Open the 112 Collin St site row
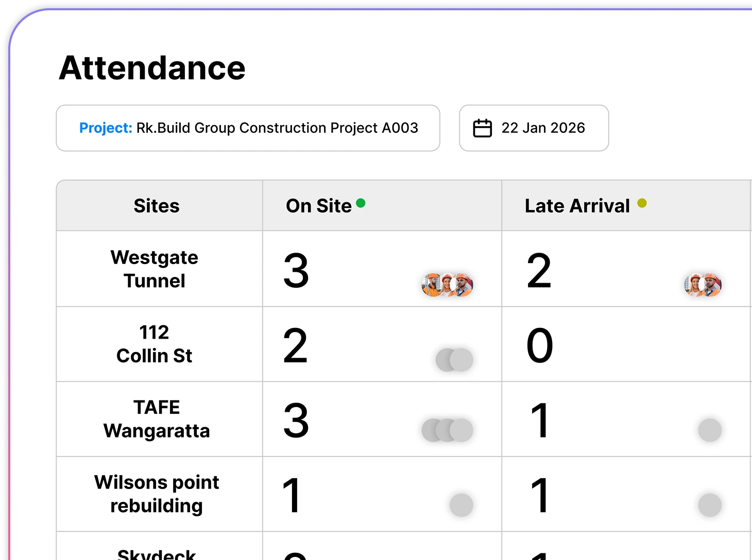752x560 pixels. click(155, 344)
